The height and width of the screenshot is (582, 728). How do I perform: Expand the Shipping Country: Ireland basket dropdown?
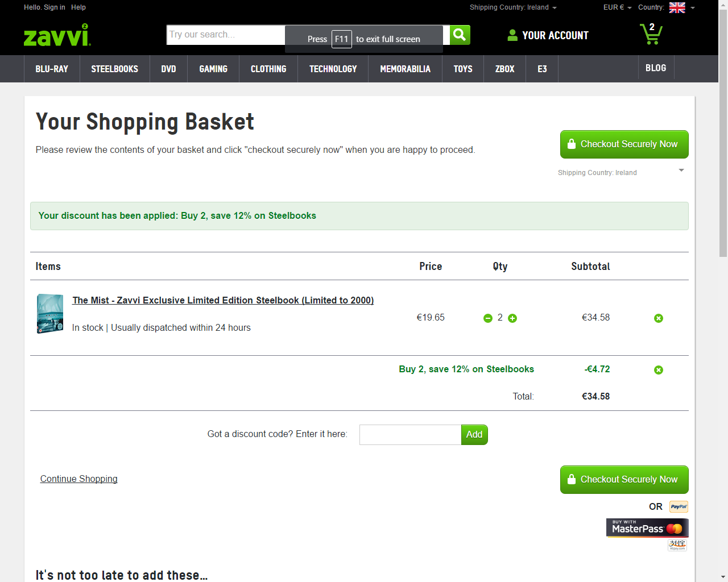click(621, 172)
